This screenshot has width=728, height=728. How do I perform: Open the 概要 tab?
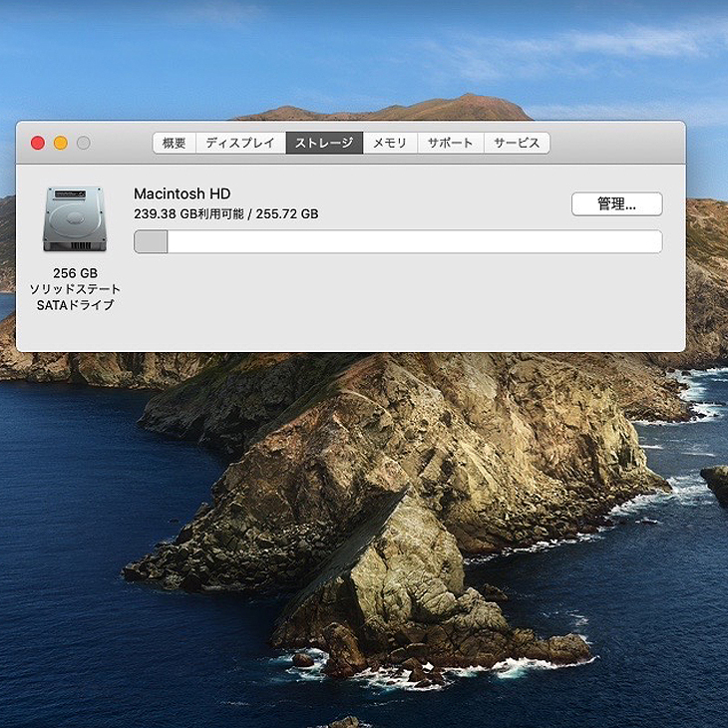pos(175,143)
